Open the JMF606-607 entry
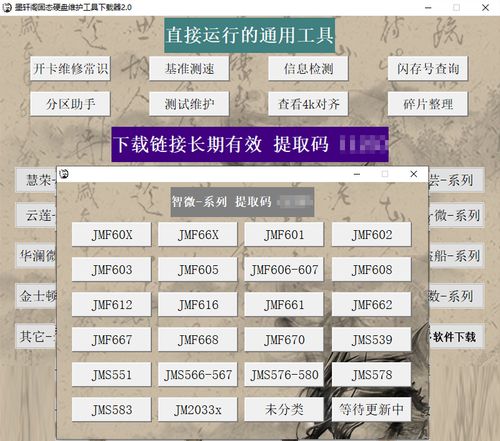 click(284, 269)
